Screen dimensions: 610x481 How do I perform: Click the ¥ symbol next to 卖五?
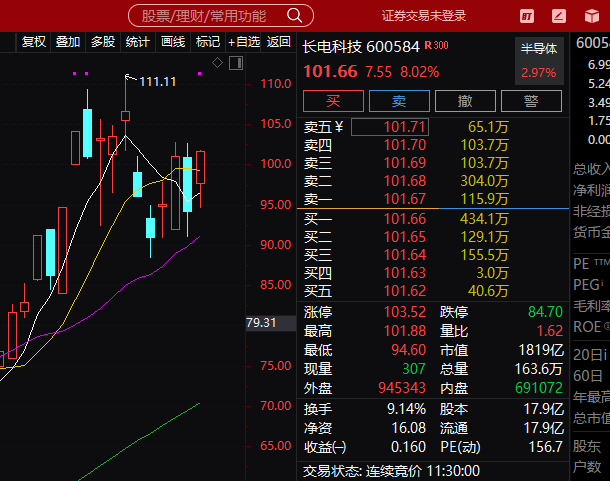338,127
